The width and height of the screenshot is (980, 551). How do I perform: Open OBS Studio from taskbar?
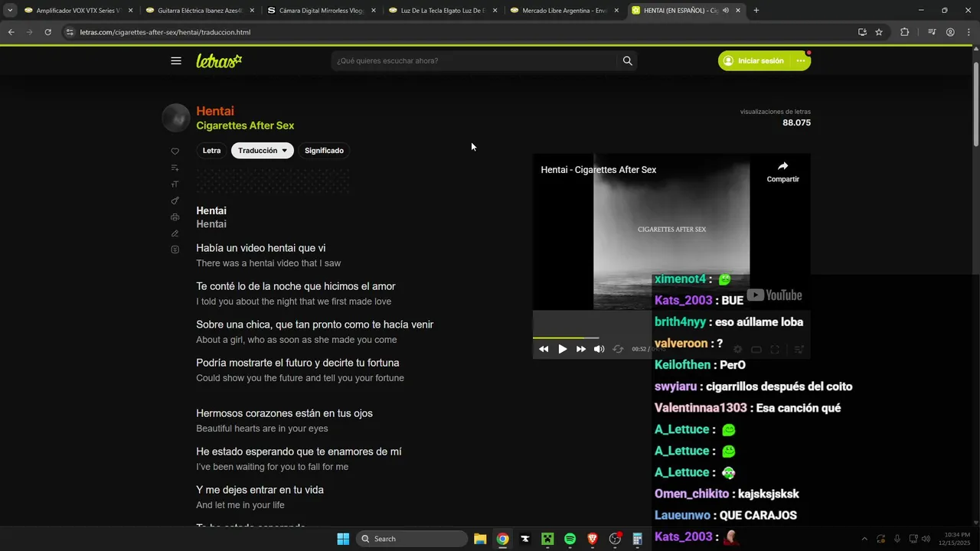(615, 539)
